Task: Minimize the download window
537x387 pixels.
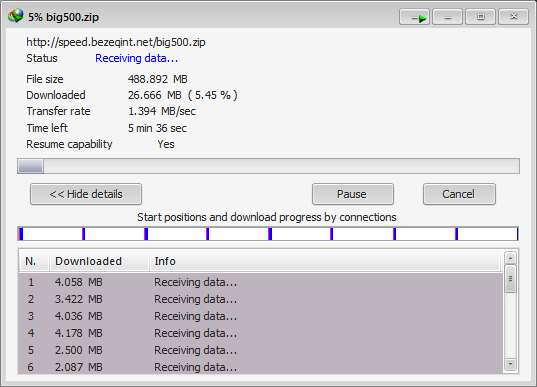Action: pos(447,17)
